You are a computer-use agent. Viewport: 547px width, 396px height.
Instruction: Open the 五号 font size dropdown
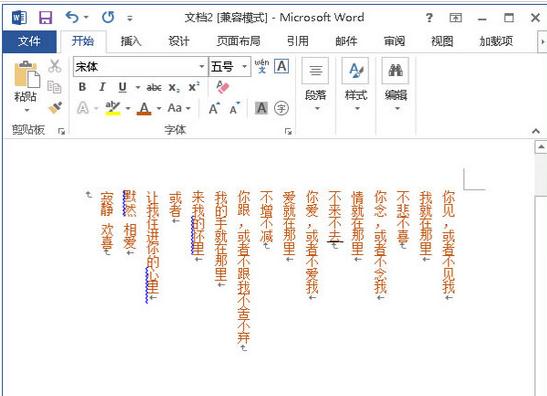pyautogui.click(x=245, y=66)
